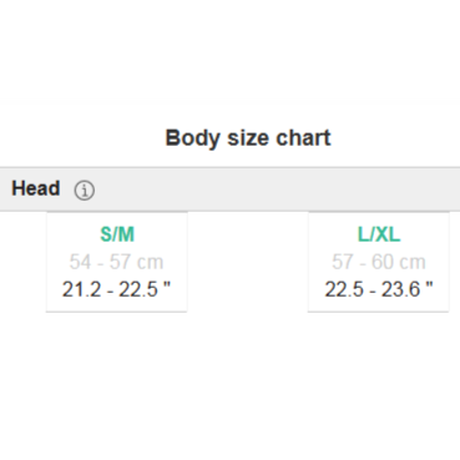Click the 21.2 value in S/M card
This screenshot has width=460, height=460.
81,289
